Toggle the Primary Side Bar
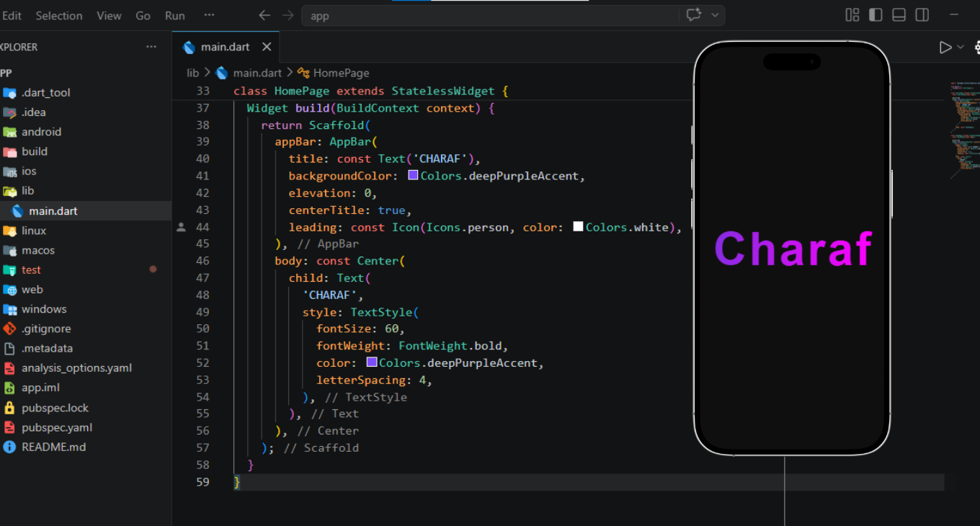The image size is (980, 526). tap(876, 15)
